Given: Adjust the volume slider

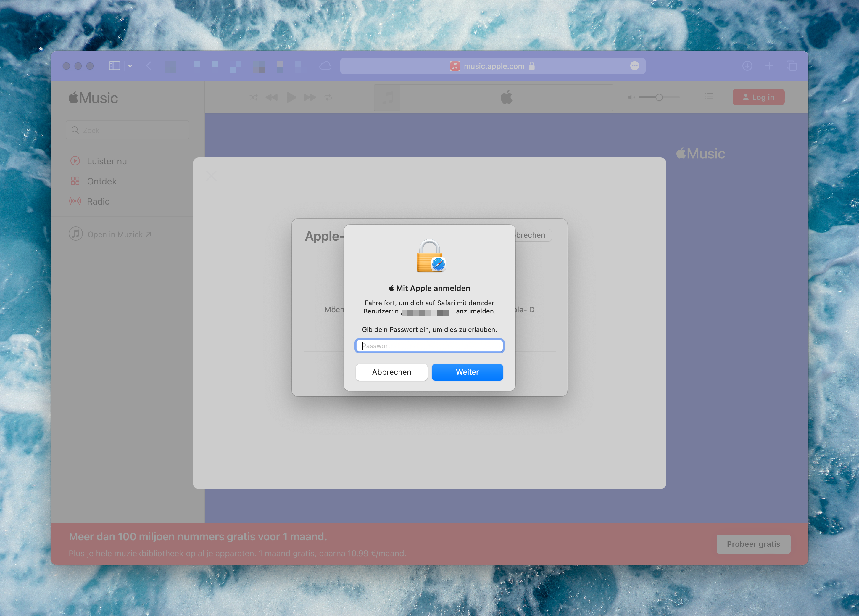Looking at the screenshot, I should (x=659, y=97).
